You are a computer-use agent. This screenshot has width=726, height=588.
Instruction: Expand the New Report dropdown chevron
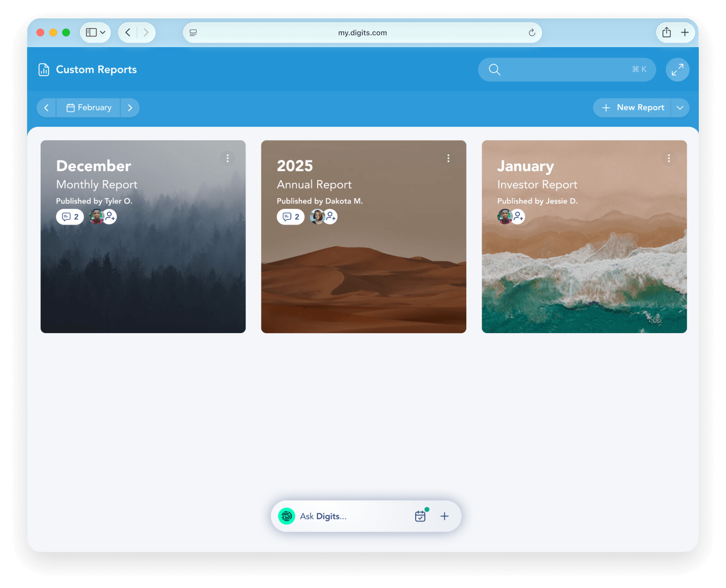click(x=680, y=107)
